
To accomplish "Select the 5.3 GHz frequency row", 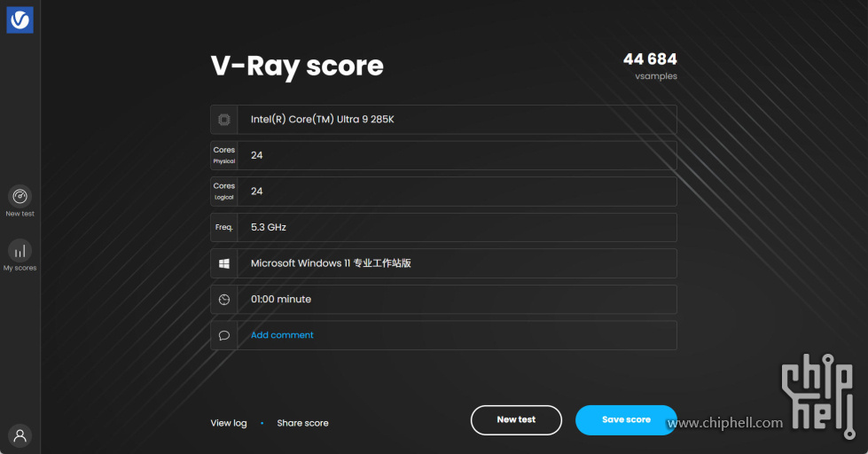I will [457, 228].
